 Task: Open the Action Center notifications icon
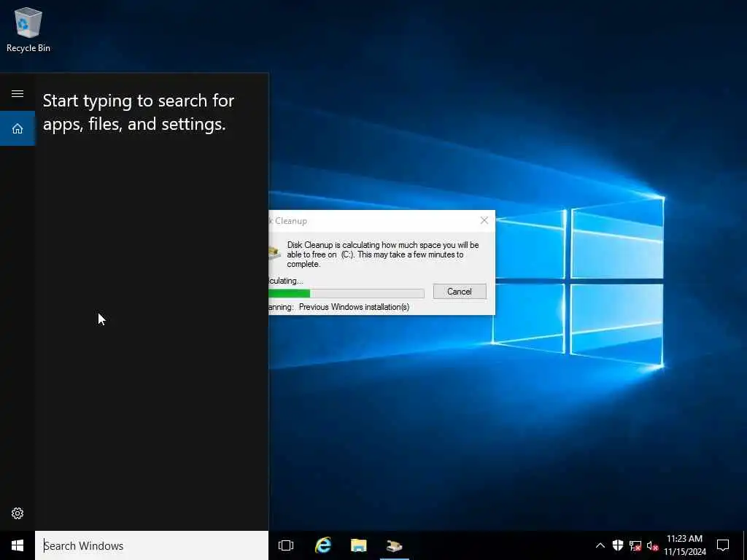point(723,545)
